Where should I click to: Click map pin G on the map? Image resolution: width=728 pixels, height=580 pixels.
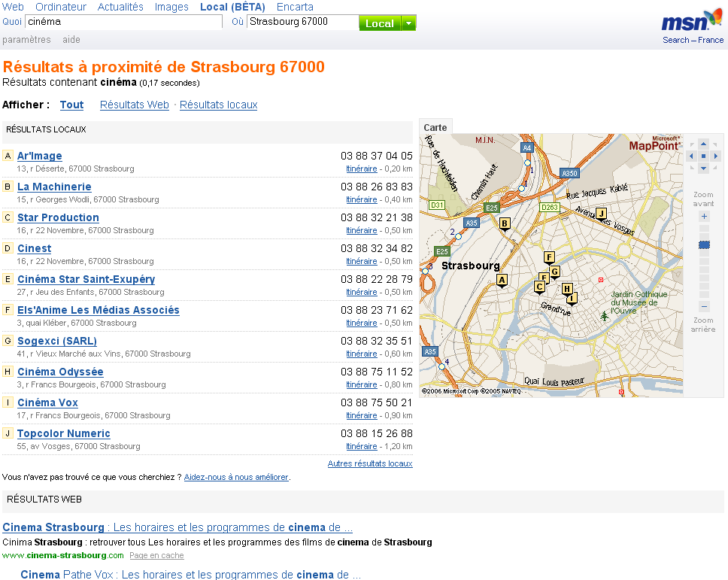click(554, 272)
